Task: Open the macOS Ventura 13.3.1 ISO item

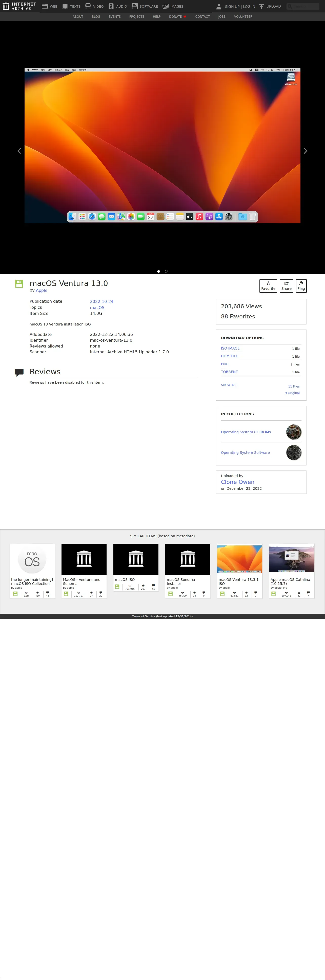Action: [240, 571]
